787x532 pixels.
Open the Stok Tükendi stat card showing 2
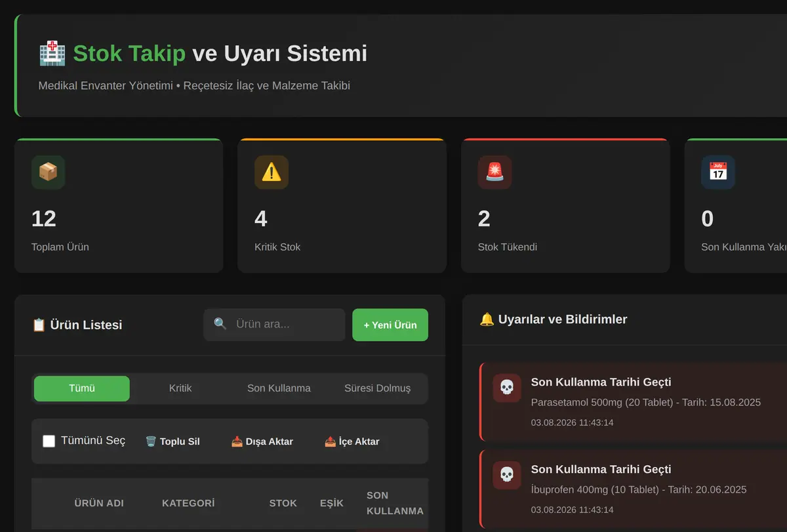[565, 205]
